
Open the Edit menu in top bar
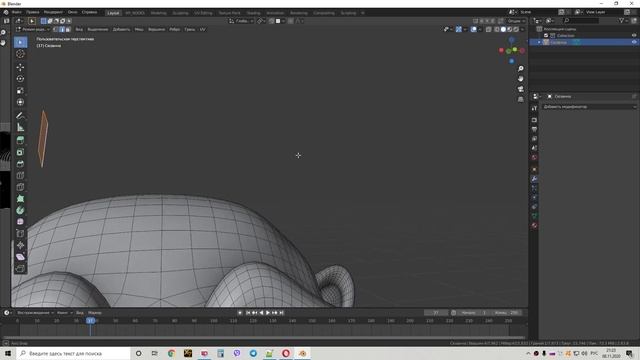[33, 12]
